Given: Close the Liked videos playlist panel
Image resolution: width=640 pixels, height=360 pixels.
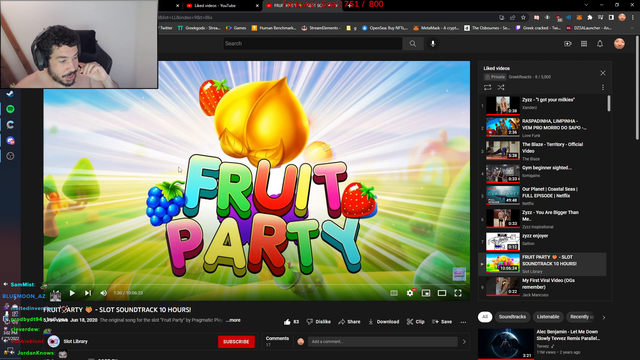Looking at the screenshot, I should tap(603, 73).
